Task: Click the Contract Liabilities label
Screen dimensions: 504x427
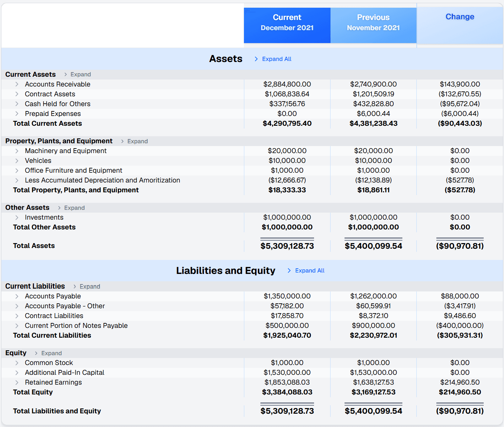Action: pyautogui.click(x=54, y=316)
